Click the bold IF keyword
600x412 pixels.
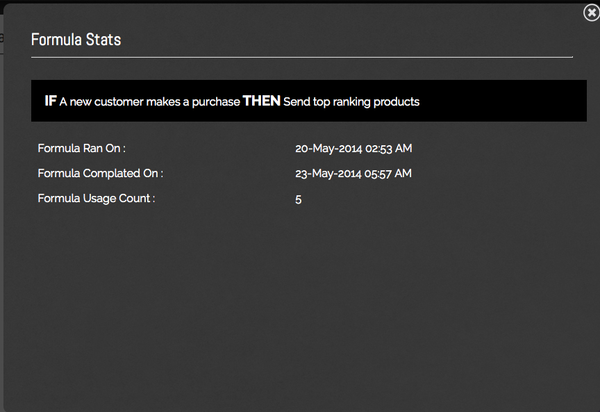[50, 101]
